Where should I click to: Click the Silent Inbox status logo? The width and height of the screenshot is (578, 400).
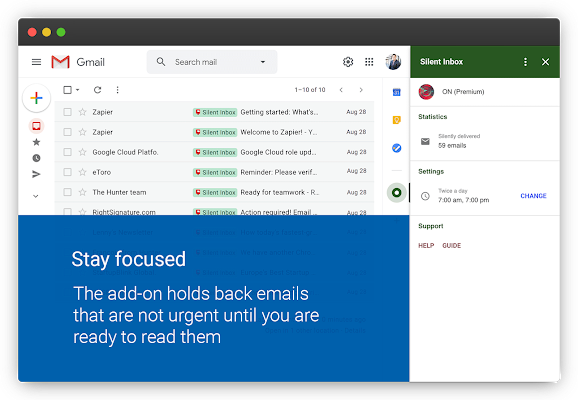426,92
